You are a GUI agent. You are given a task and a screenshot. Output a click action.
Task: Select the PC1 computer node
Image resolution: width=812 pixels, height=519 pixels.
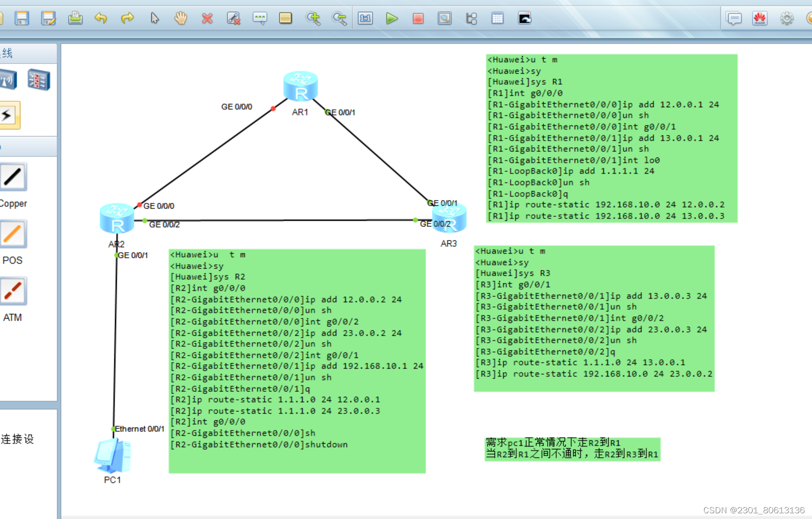pyautogui.click(x=113, y=456)
